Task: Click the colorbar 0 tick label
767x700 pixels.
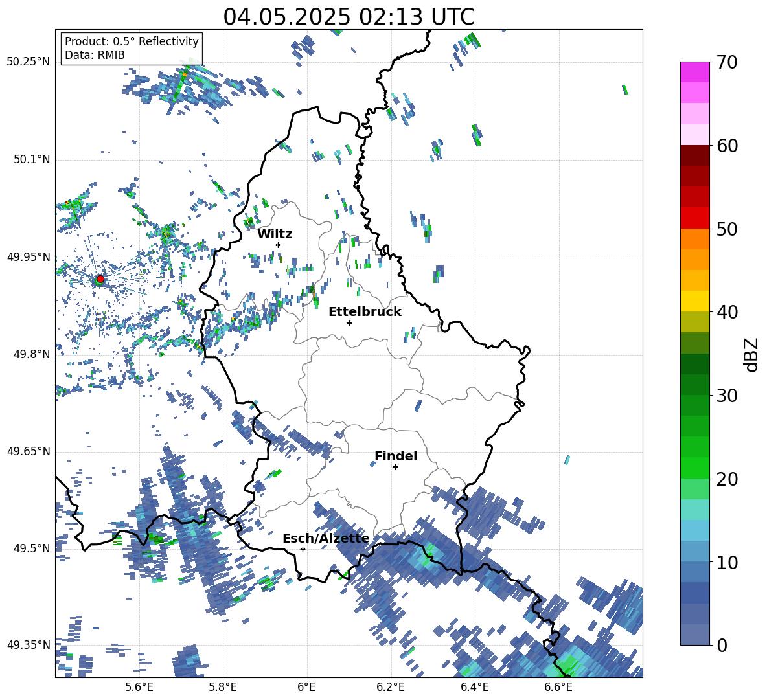Action: click(722, 646)
